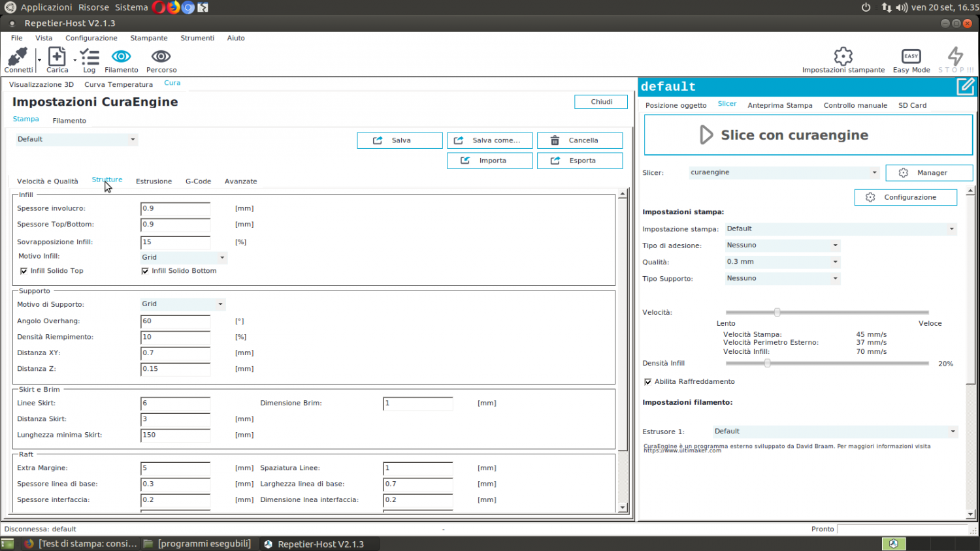Click Spessore involucro input field
Screen dimensions: 980x551
point(175,209)
